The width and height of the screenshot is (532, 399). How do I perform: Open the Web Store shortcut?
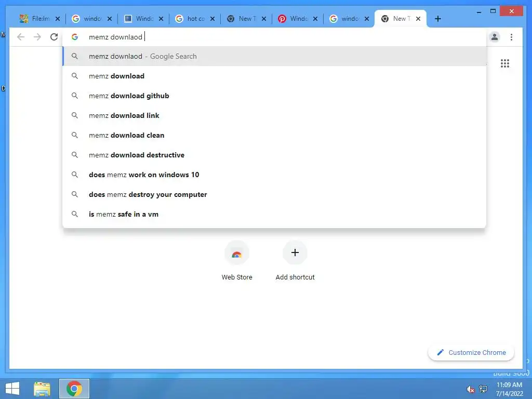coord(237,260)
